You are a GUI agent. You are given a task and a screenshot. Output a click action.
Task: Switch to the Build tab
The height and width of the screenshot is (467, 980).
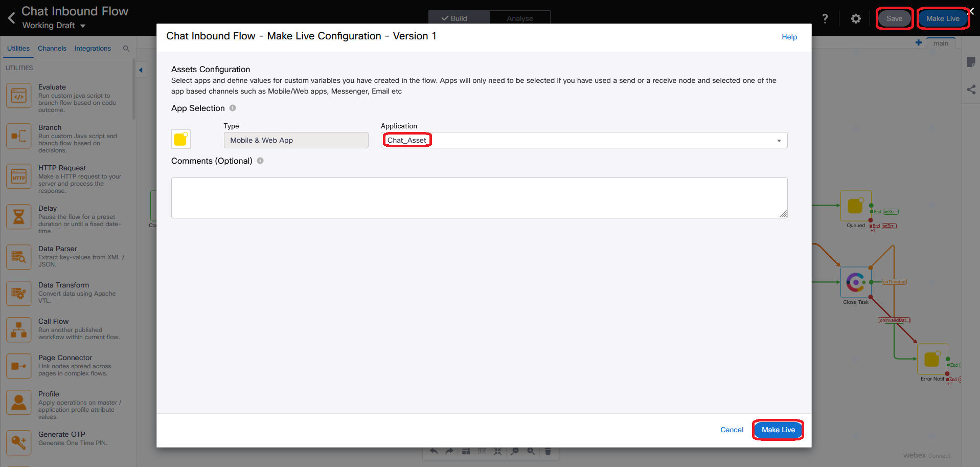[x=459, y=17]
